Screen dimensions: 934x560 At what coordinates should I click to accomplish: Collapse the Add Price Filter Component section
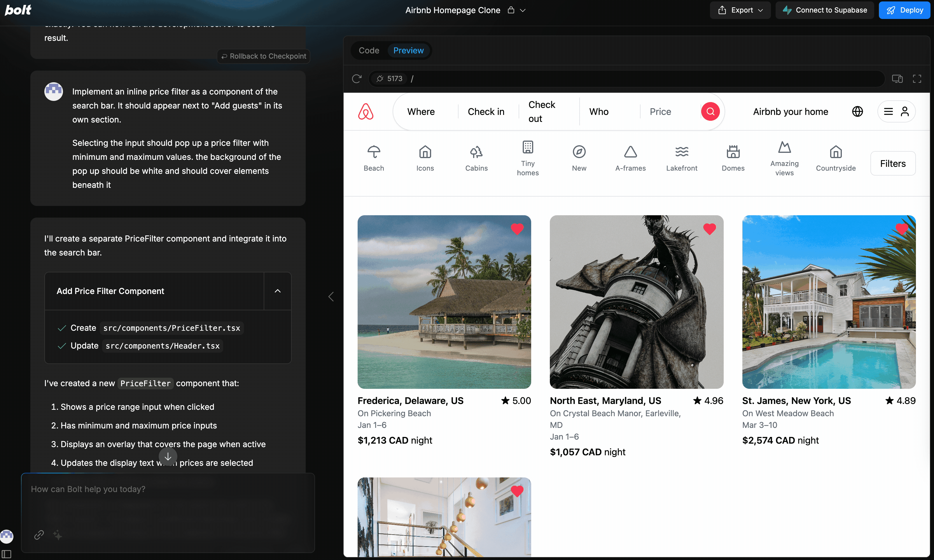click(277, 291)
